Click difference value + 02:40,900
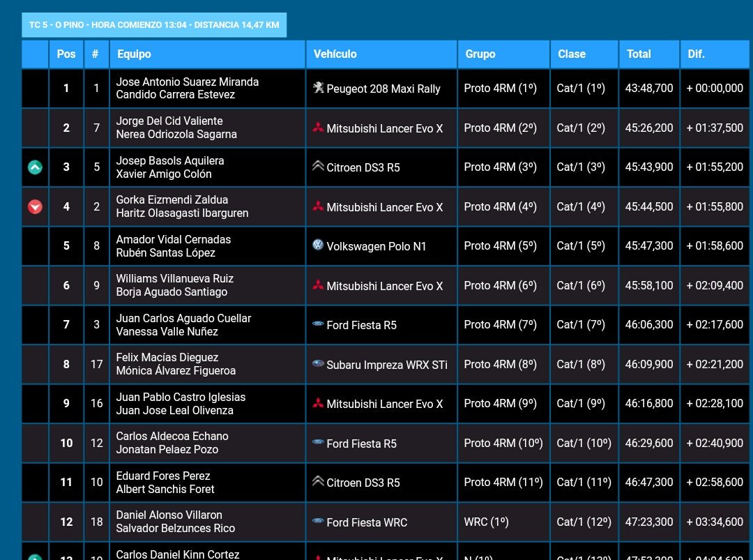Viewport: 753px width, 560px height. 715,444
